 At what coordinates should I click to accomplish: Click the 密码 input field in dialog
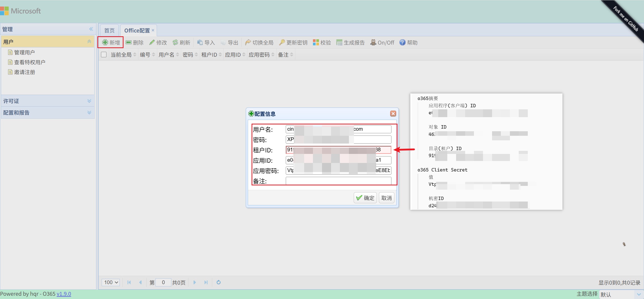[x=339, y=140]
